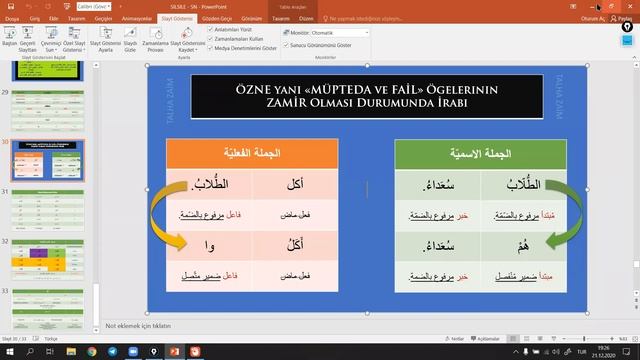The height and width of the screenshot is (360, 640).
Task: Select the slide 31 thumbnail
Action: [x=48, y=210]
